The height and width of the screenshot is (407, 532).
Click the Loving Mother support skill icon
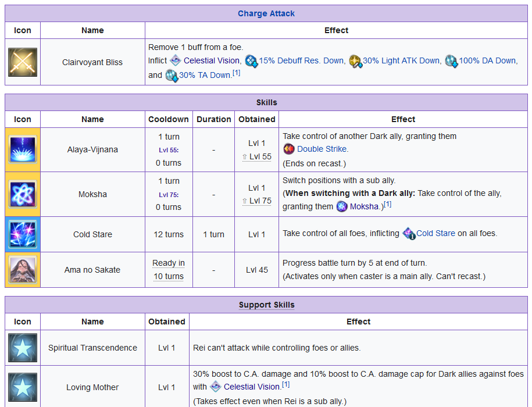[23, 387]
